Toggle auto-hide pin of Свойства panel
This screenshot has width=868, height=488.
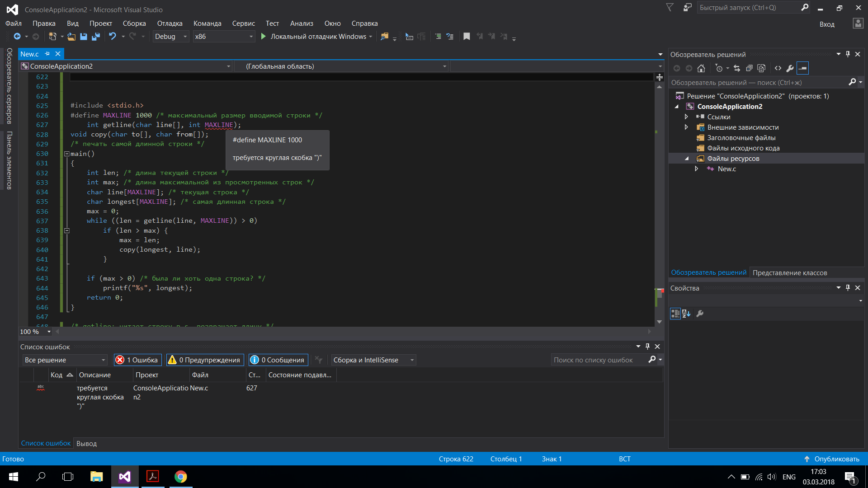pyautogui.click(x=848, y=288)
